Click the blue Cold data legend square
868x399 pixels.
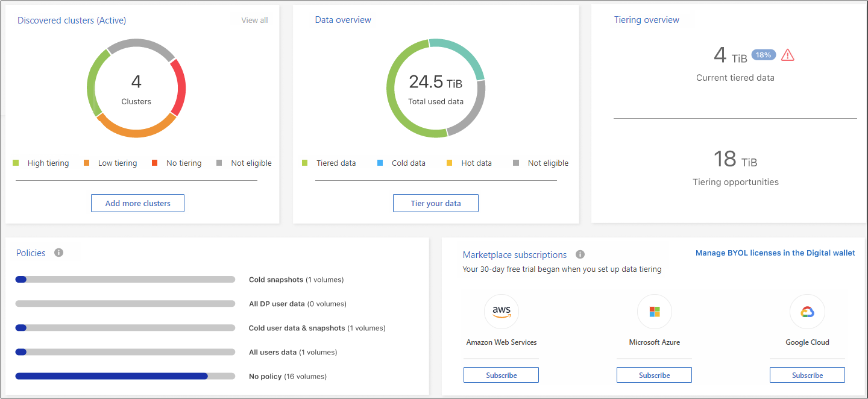pos(380,163)
